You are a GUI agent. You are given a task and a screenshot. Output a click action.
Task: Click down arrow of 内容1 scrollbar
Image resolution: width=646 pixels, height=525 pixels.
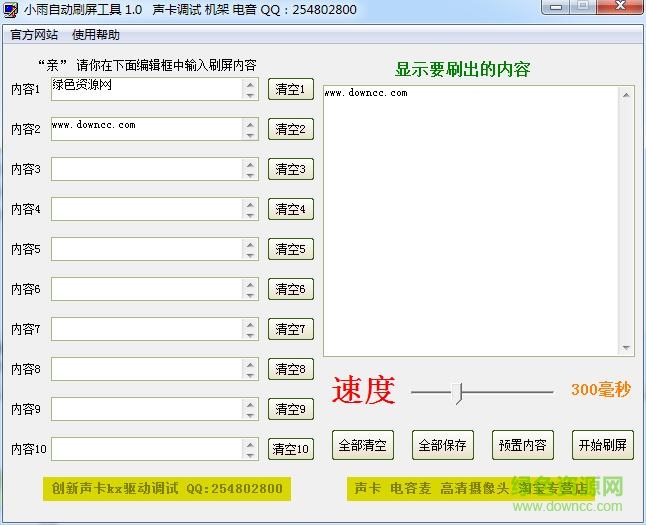click(250, 95)
